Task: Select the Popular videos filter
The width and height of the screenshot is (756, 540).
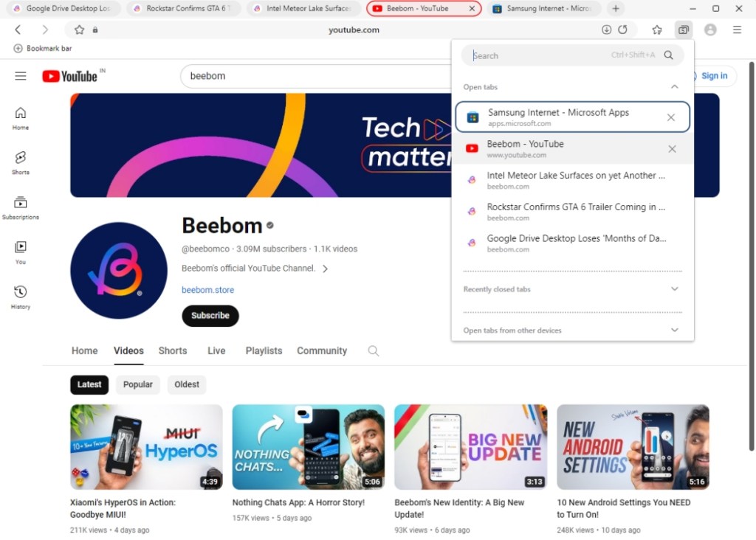Action: pos(137,384)
